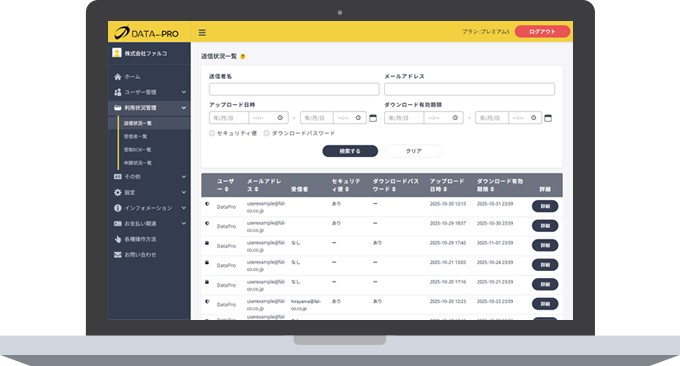Click the 検索する search button
This screenshot has width=680, height=366.
(350, 151)
